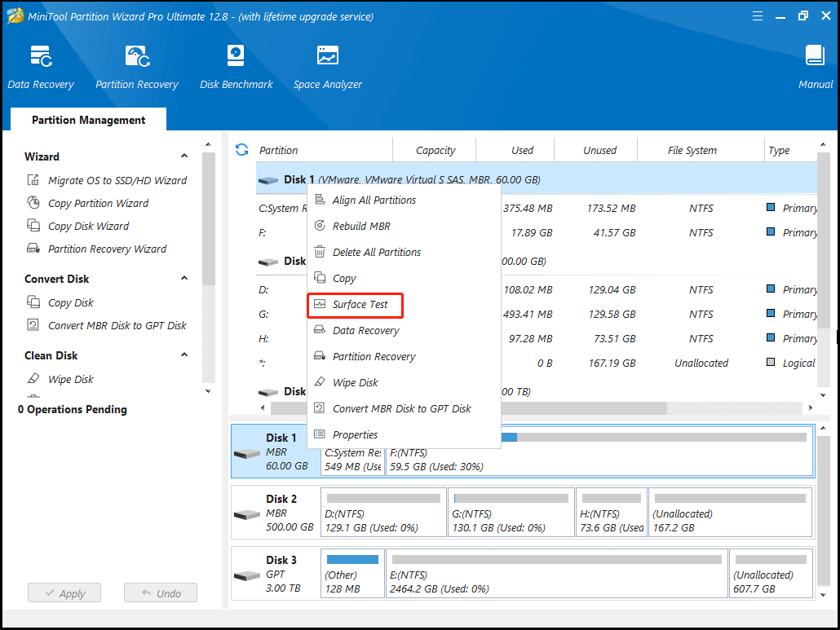Open the Space Analyzer tool
Image resolution: width=840 pixels, height=630 pixels.
point(327,67)
